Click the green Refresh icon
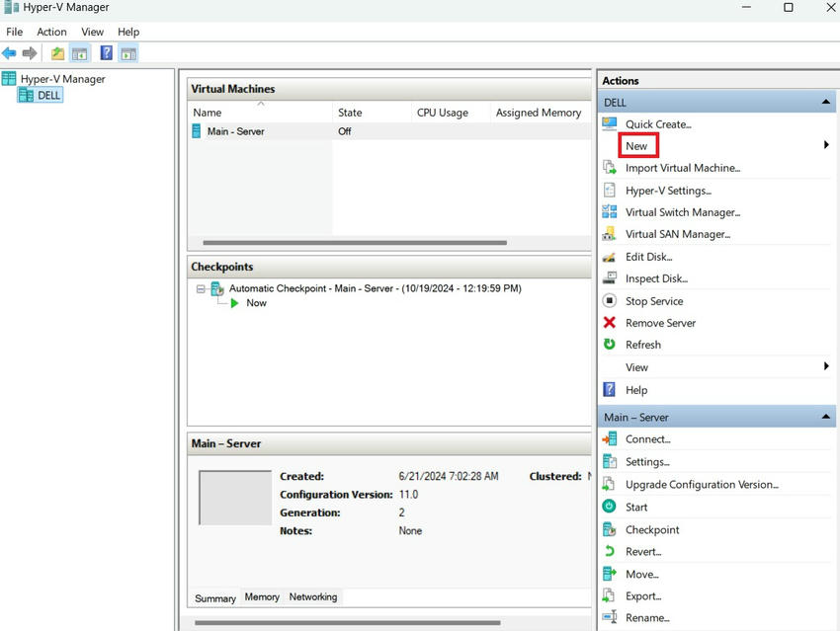This screenshot has width=840, height=631. click(609, 344)
